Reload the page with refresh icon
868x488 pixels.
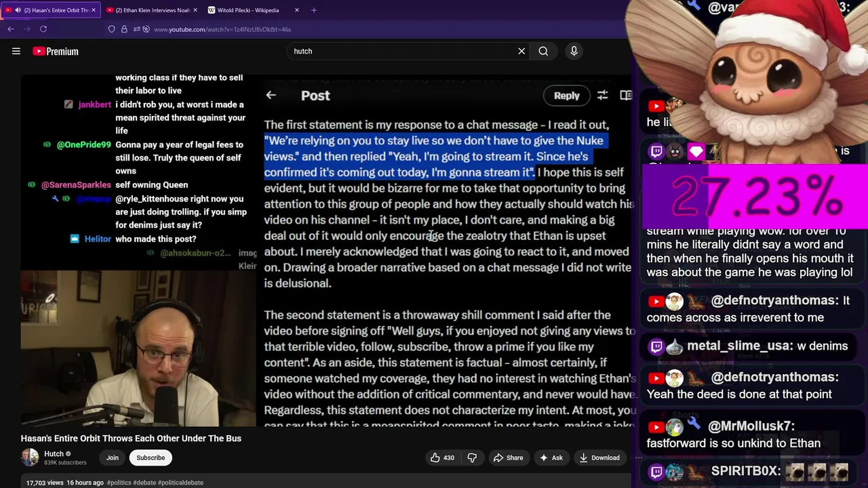[43, 29]
